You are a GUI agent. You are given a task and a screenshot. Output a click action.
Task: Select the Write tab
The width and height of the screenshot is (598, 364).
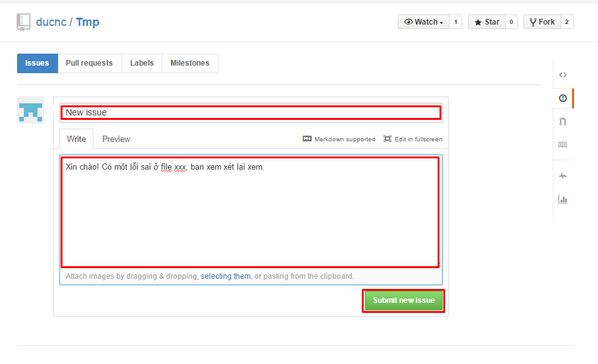click(x=76, y=139)
